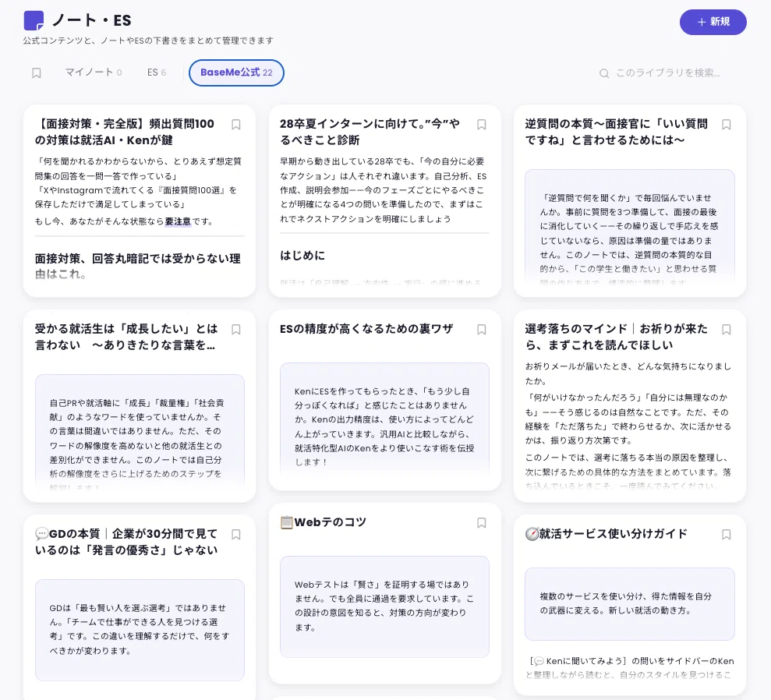Open the 受かる就活生は「成長したい」とは言わない note
Image resolution: width=771 pixels, height=700 pixels.
tap(126, 337)
